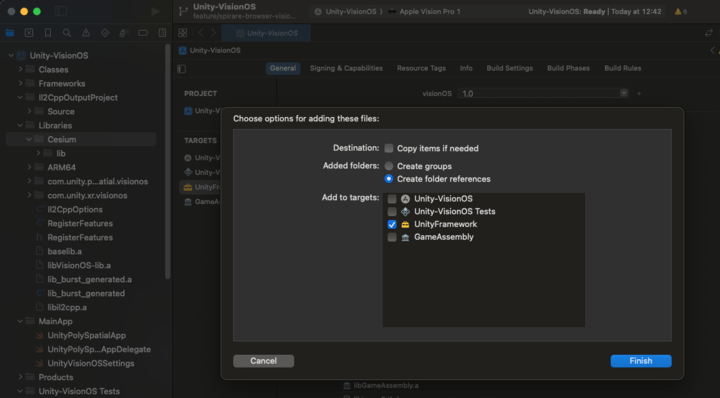
Task: Expand the ARM64 folder
Action: pos(29,167)
